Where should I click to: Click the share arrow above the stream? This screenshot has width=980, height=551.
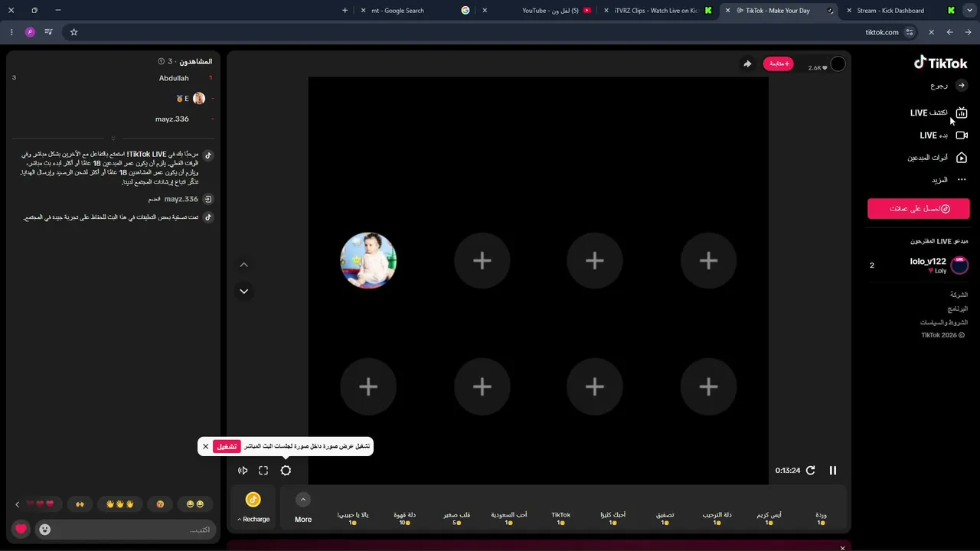click(x=747, y=64)
